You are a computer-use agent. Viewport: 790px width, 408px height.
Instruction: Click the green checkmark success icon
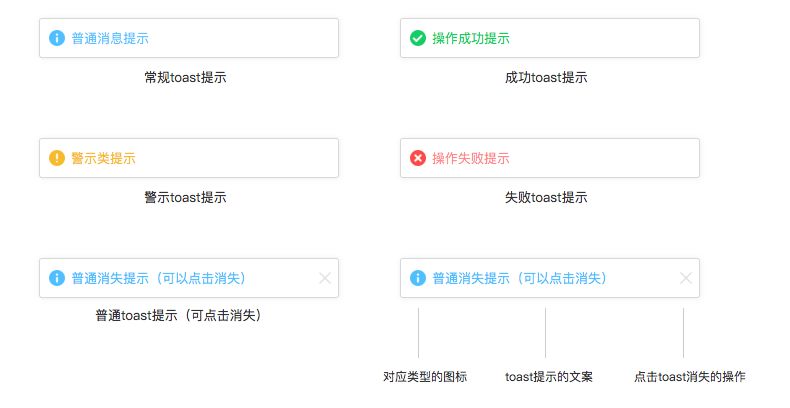point(418,38)
